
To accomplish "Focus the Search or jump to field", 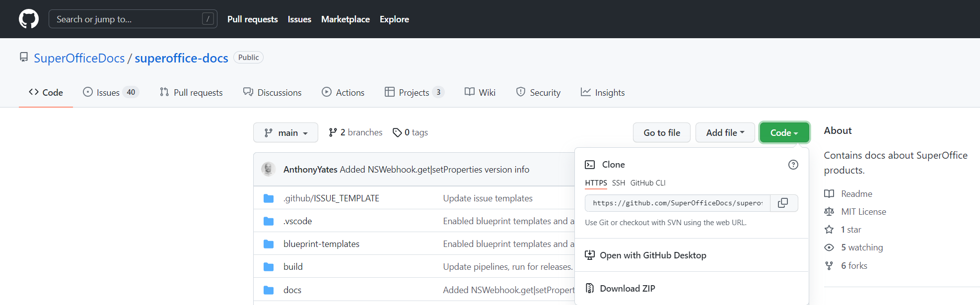I will pyautogui.click(x=133, y=19).
